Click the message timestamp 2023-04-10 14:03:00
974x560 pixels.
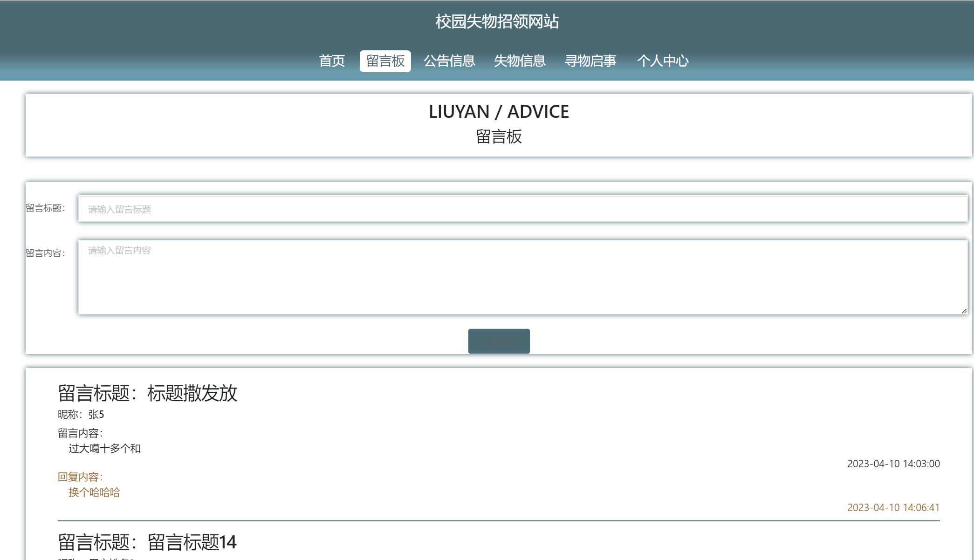893,464
